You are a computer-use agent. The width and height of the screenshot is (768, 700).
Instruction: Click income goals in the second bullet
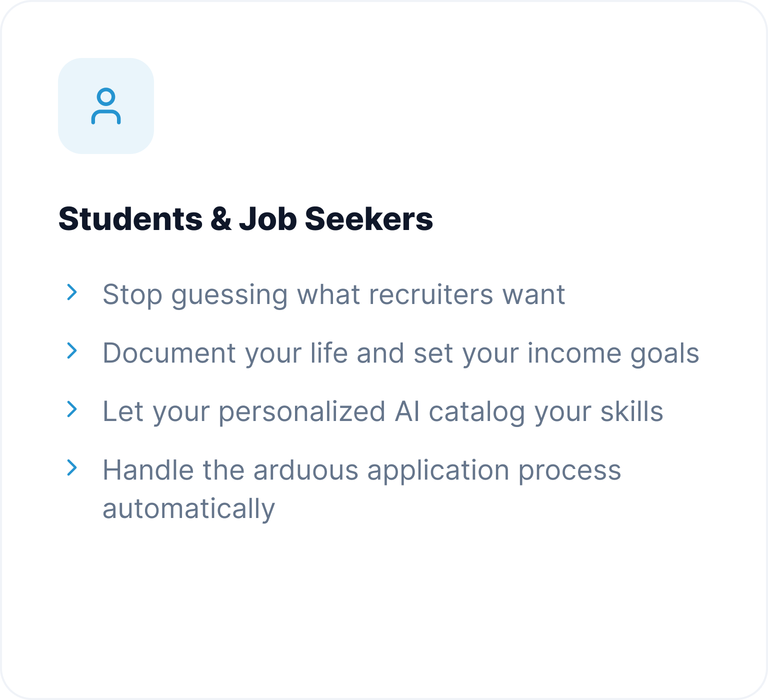(x=613, y=353)
